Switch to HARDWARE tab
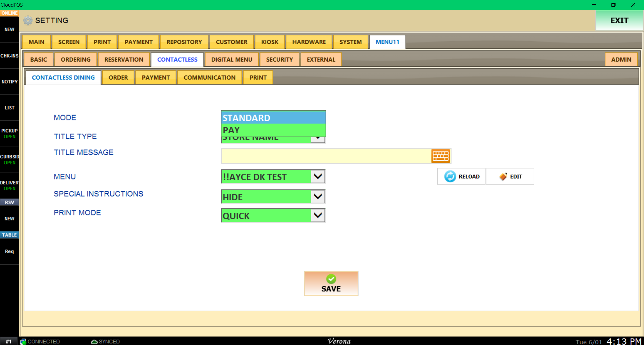Viewport: 644px width, 345px height. (309, 42)
